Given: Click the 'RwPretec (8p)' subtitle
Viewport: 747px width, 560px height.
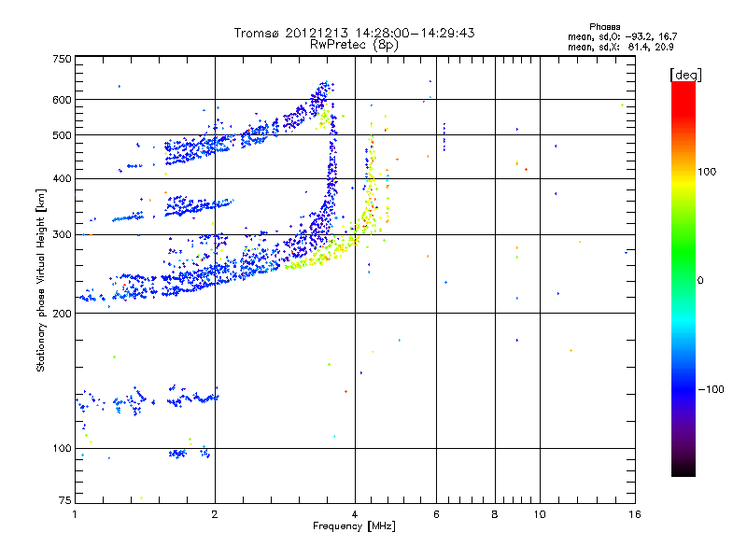Looking at the screenshot, I should [354, 45].
